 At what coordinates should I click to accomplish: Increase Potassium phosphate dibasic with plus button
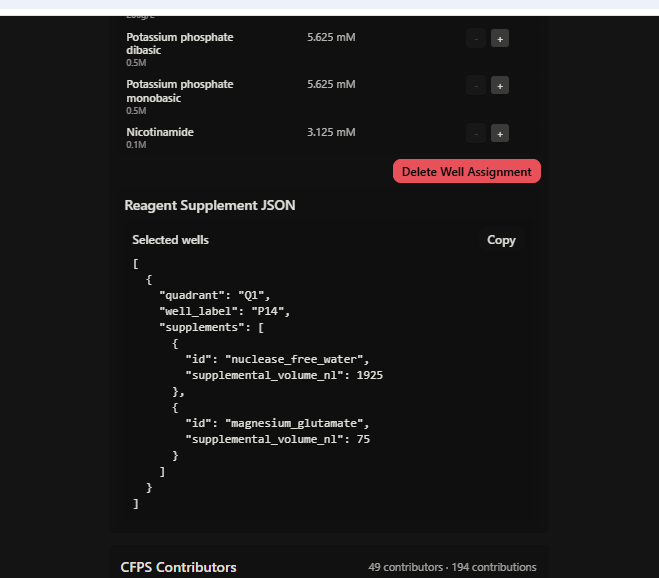pyautogui.click(x=500, y=39)
